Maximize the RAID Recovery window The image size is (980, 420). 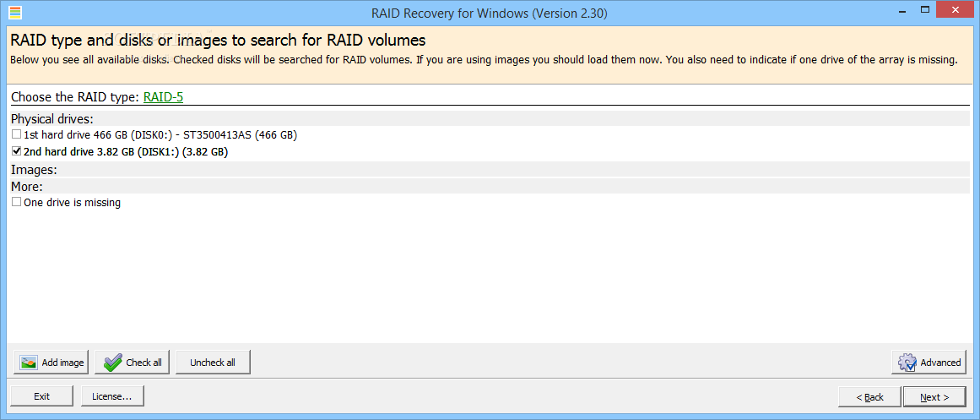pos(925,11)
